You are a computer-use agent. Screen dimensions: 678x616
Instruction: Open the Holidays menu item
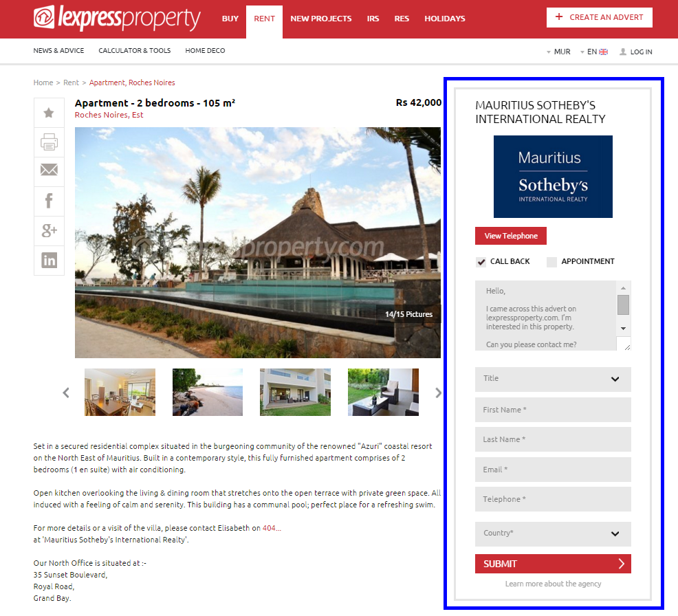click(x=444, y=19)
